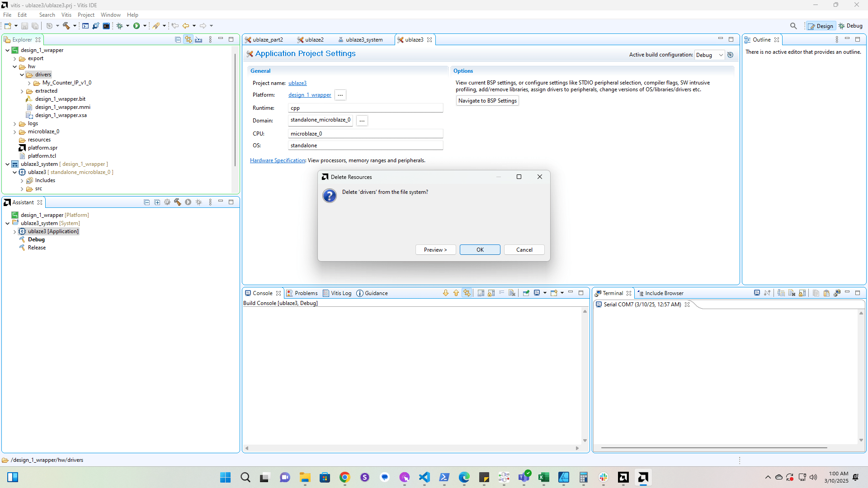868x488 pixels.
Task: Click the Console vertical scrollbar track
Action: 585,375
